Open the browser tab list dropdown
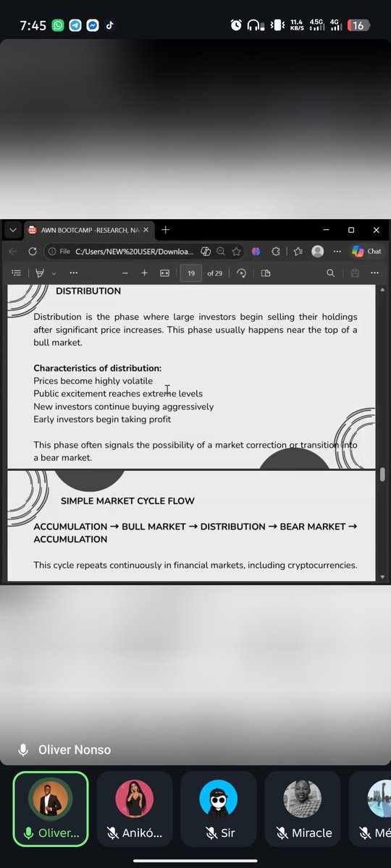Viewport: 391px width, 868px height. click(x=12, y=230)
